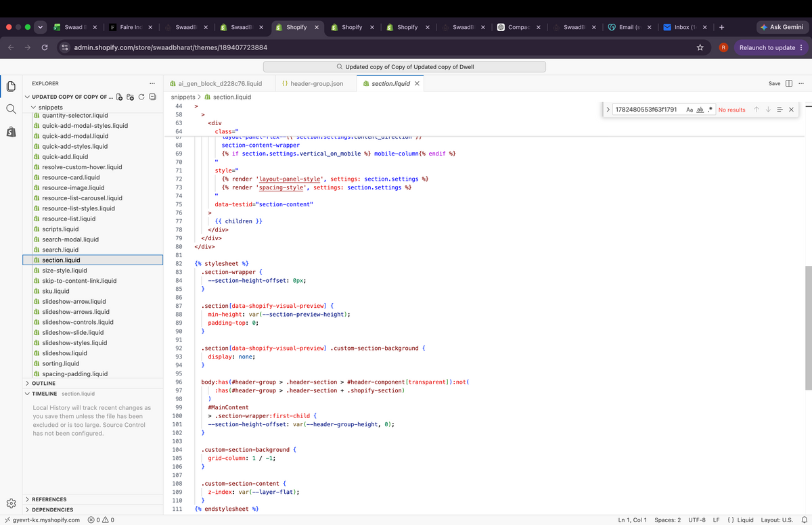This screenshot has width=812, height=525.
Task: Click Spaces: 2 indentation status item
Action: click(x=668, y=520)
